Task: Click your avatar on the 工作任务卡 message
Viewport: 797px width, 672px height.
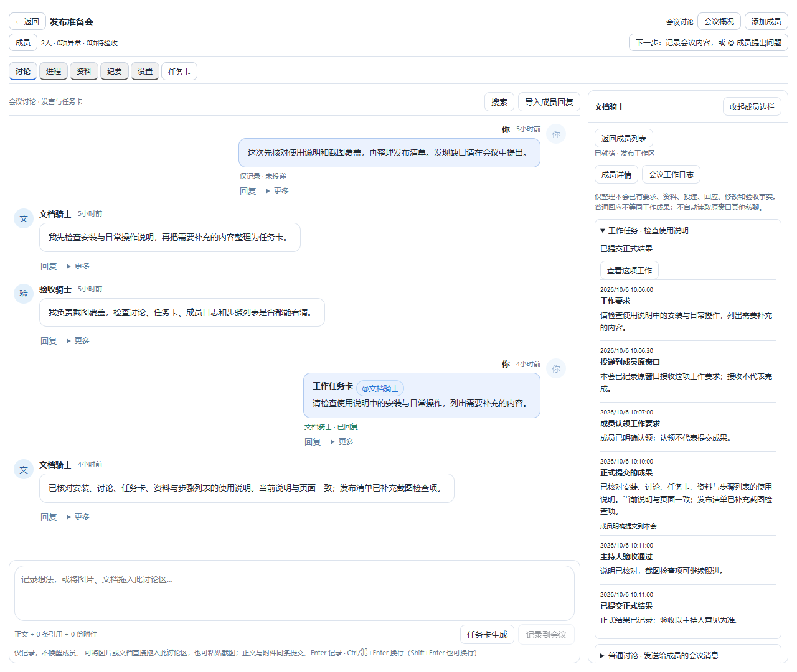Action: click(556, 369)
